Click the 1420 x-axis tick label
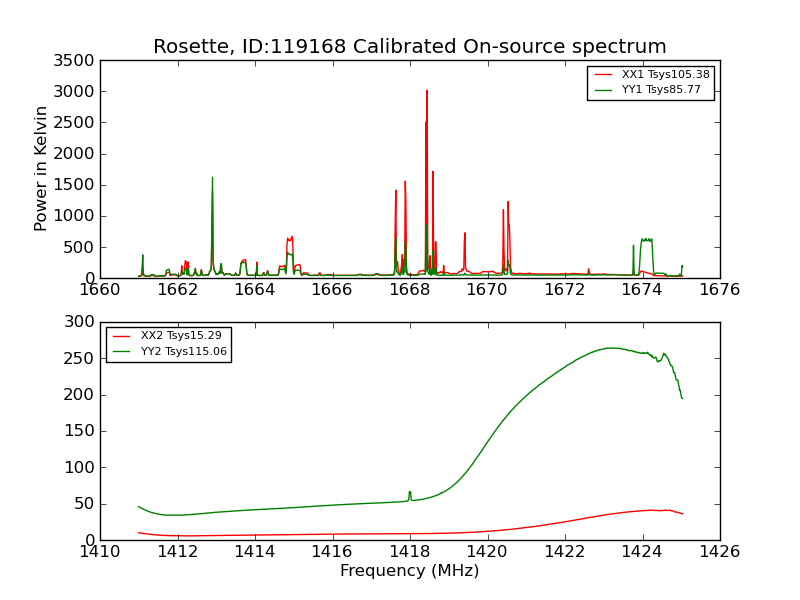The width and height of the screenshot is (800, 600). click(x=488, y=552)
